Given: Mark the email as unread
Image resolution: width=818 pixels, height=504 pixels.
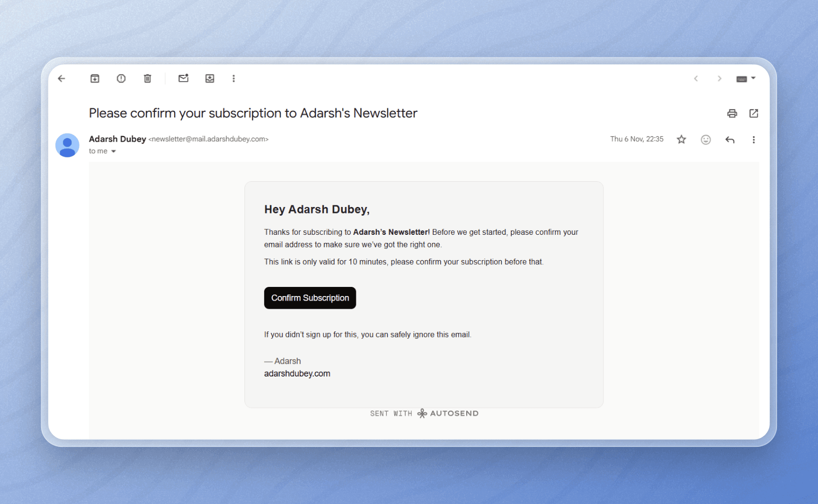Looking at the screenshot, I should pyautogui.click(x=183, y=78).
